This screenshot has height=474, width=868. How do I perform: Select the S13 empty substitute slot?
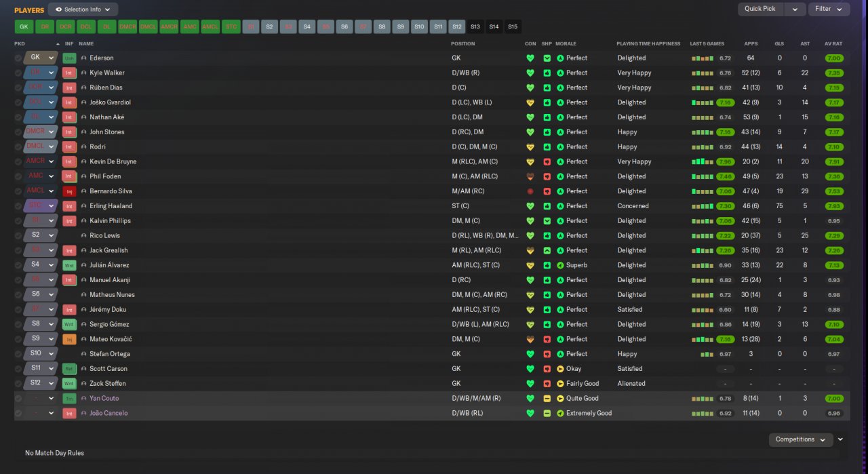coord(475,27)
